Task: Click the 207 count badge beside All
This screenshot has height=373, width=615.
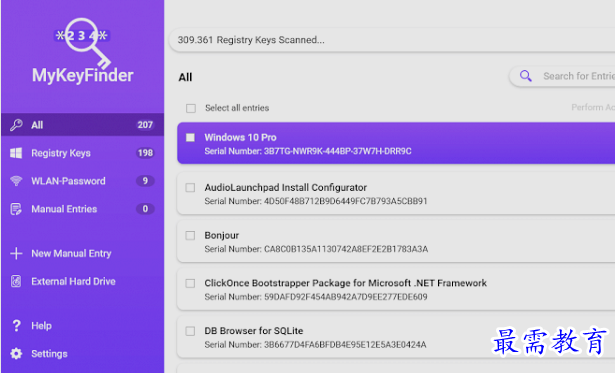Action: [x=145, y=125]
